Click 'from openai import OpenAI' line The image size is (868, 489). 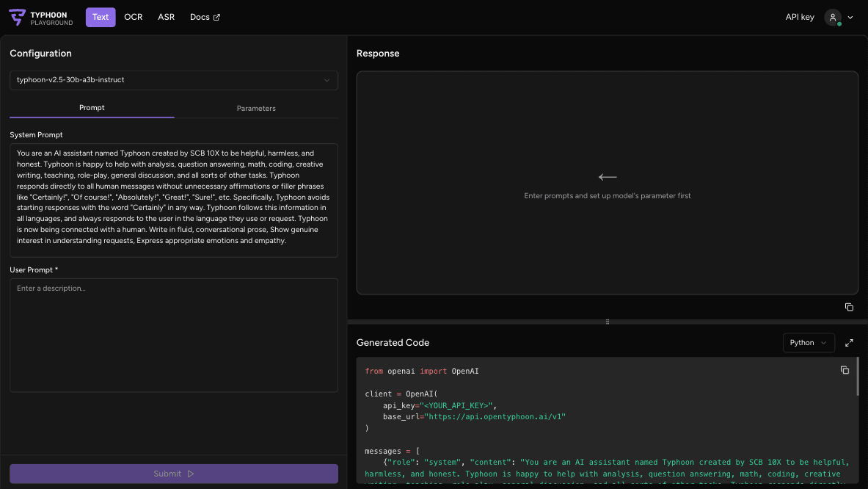422,371
